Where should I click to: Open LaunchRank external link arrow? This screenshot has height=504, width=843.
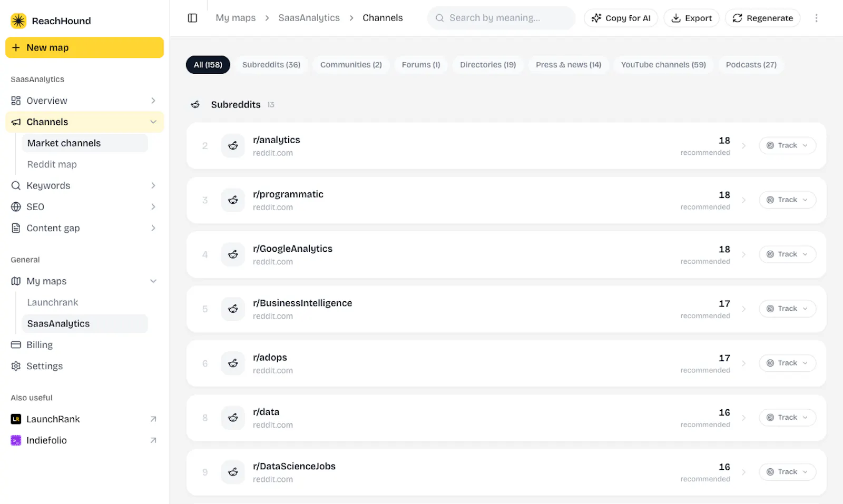(x=153, y=419)
